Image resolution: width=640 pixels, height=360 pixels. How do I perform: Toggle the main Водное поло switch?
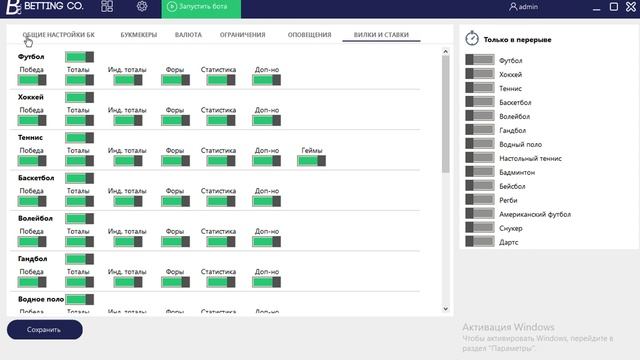point(80,299)
